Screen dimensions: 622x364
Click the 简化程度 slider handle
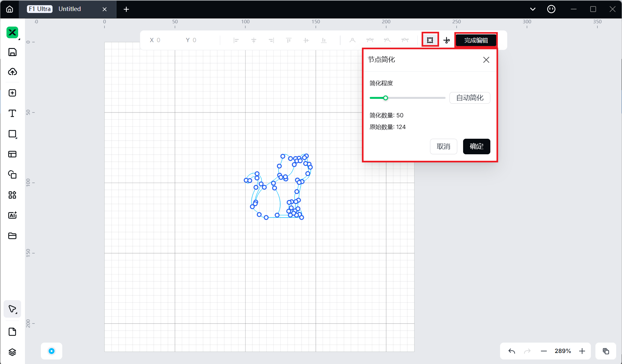tap(386, 98)
